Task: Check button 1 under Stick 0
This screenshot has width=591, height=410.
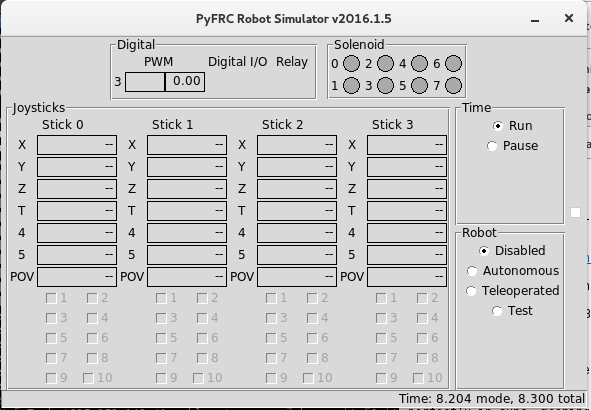Action: point(51,298)
